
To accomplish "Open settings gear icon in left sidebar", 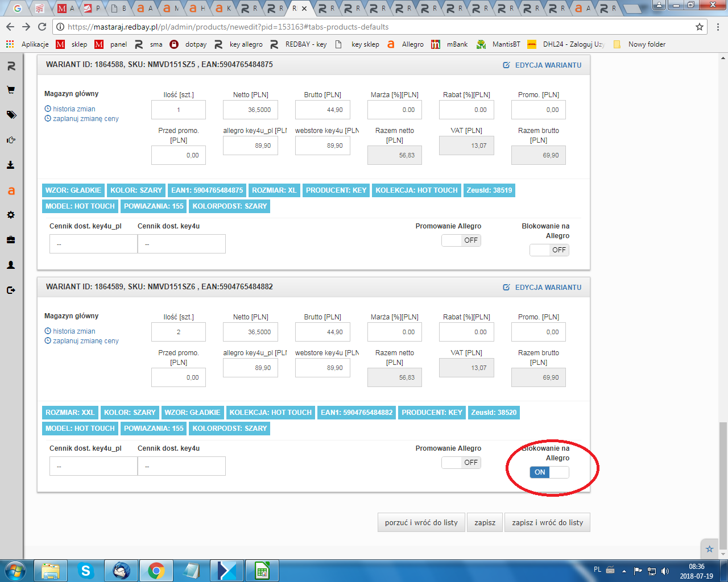I will 11,215.
